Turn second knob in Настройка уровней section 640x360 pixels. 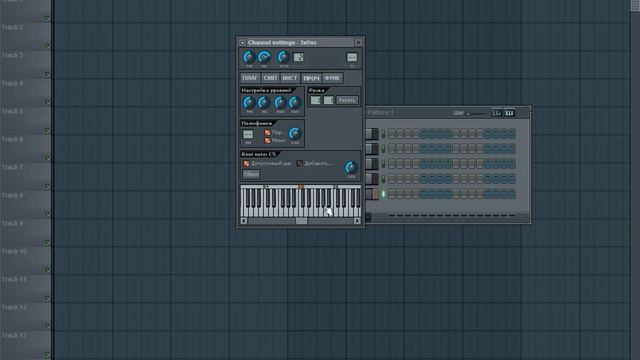click(264, 102)
